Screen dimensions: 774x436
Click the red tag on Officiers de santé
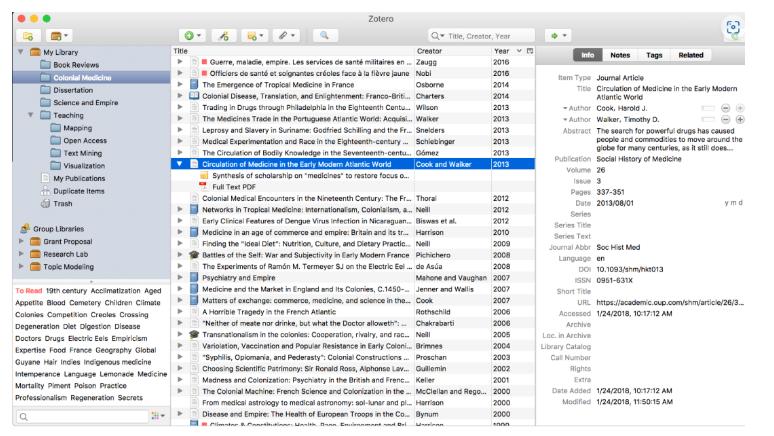(204, 74)
